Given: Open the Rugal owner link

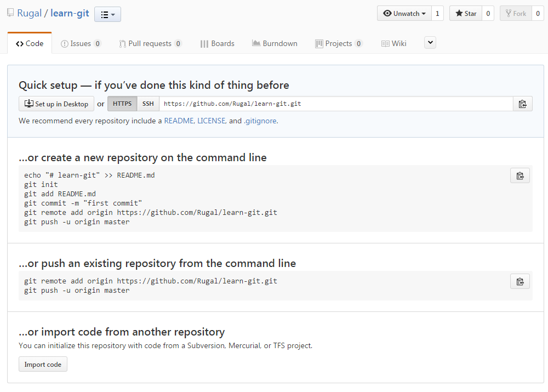Looking at the screenshot, I should click(x=30, y=13).
